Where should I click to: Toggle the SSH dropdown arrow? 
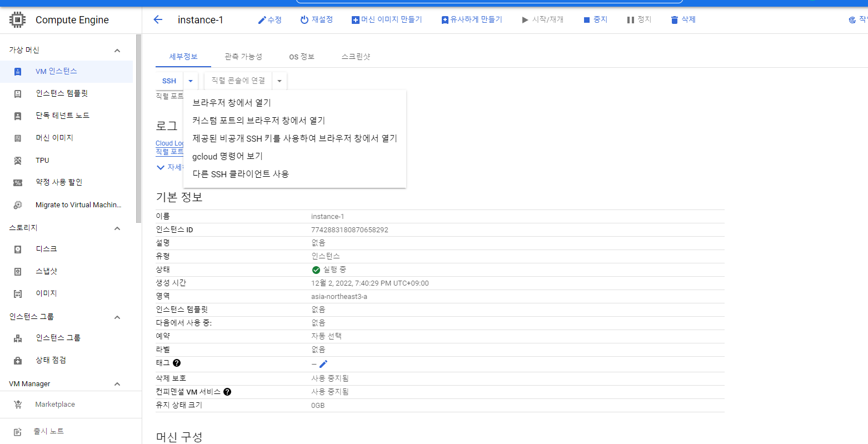click(191, 81)
